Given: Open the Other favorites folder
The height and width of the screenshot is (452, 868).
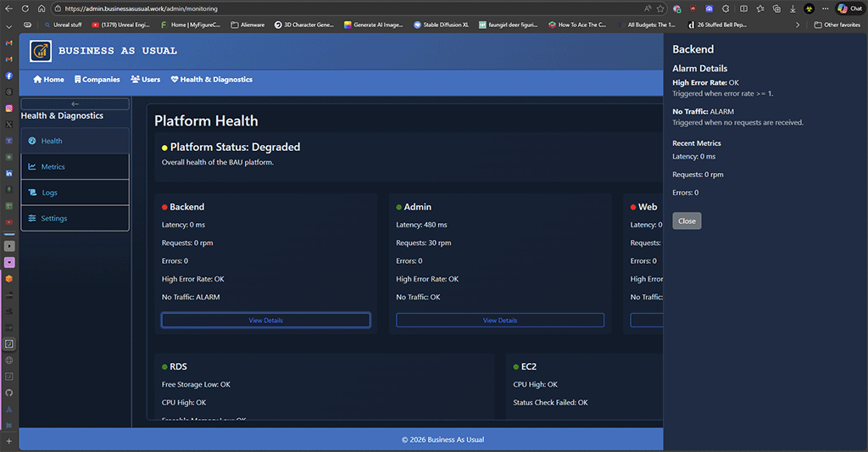Looking at the screenshot, I should point(837,25).
